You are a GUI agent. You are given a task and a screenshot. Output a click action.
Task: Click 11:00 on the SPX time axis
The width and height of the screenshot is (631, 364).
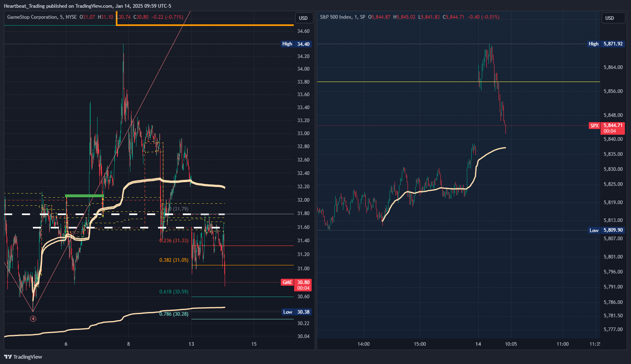click(563, 344)
